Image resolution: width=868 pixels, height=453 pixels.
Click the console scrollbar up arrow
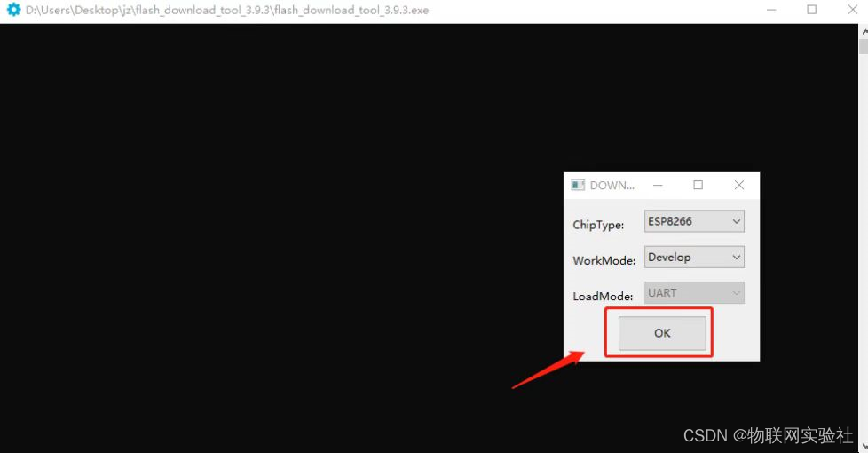point(864,32)
